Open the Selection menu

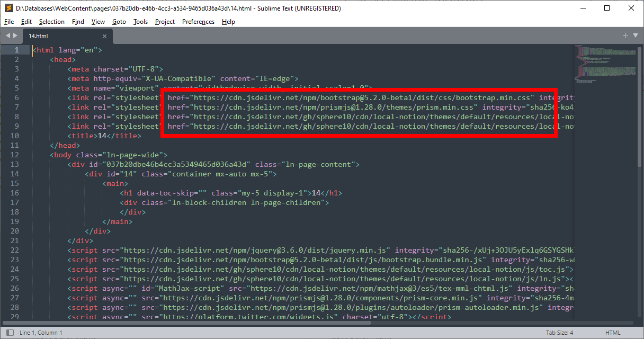[52, 22]
